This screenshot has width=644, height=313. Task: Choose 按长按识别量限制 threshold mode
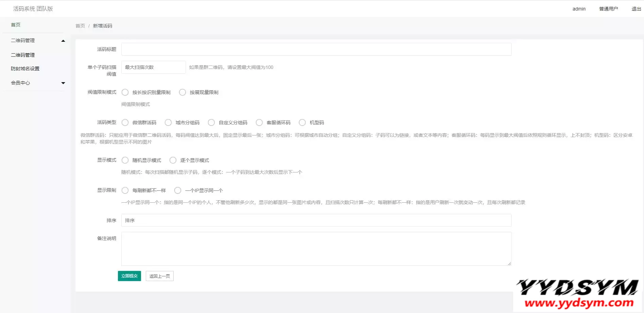click(125, 92)
